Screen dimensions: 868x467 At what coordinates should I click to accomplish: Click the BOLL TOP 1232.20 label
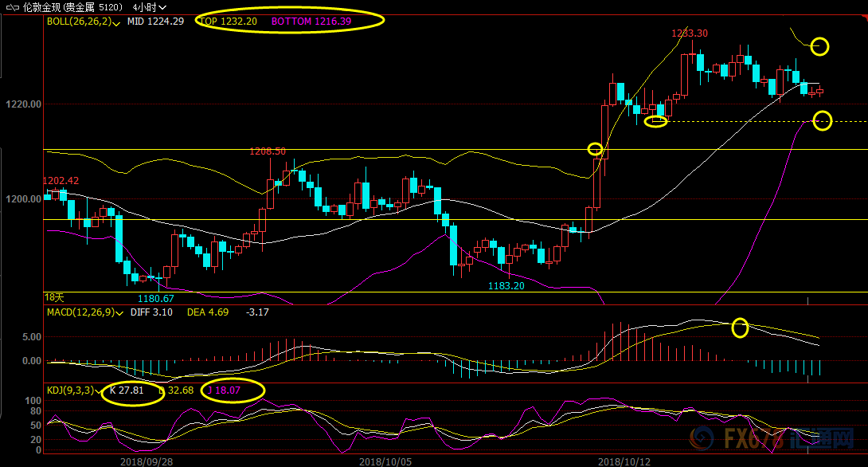point(228,22)
